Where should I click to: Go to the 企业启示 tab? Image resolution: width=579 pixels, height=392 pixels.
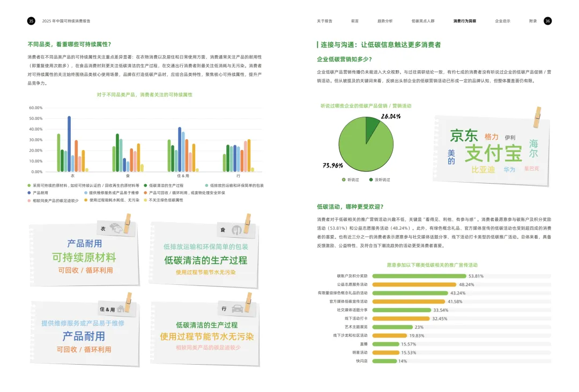point(502,21)
